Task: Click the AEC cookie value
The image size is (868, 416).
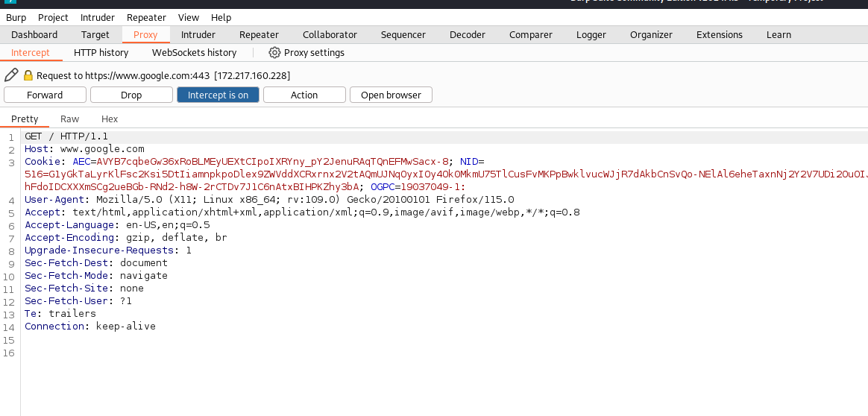Action: pyautogui.click(x=272, y=162)
